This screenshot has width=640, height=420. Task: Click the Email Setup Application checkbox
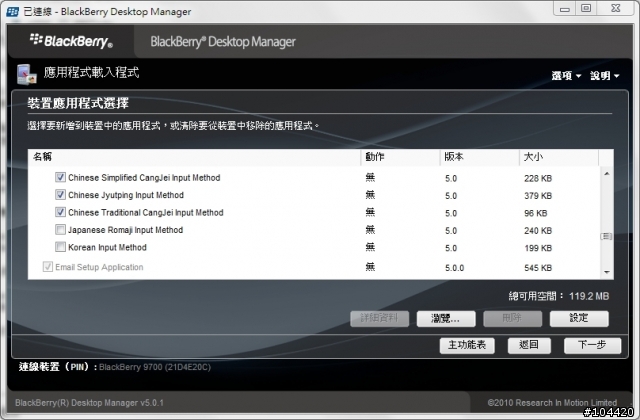[x=48, y=267]
